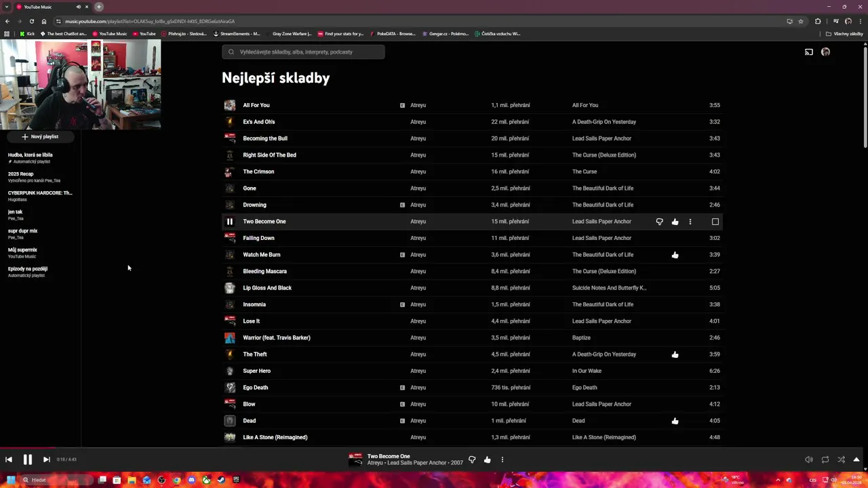Open the tab search dropdown arrow
The width and height of the screenshot is (868, 488).
coord(5,7)
